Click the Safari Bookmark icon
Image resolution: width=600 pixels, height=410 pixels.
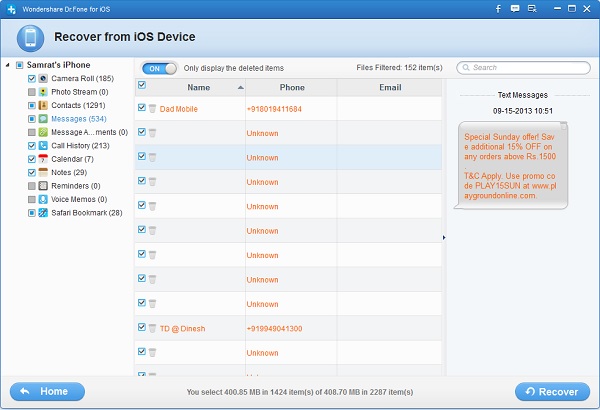coord(43,212)
